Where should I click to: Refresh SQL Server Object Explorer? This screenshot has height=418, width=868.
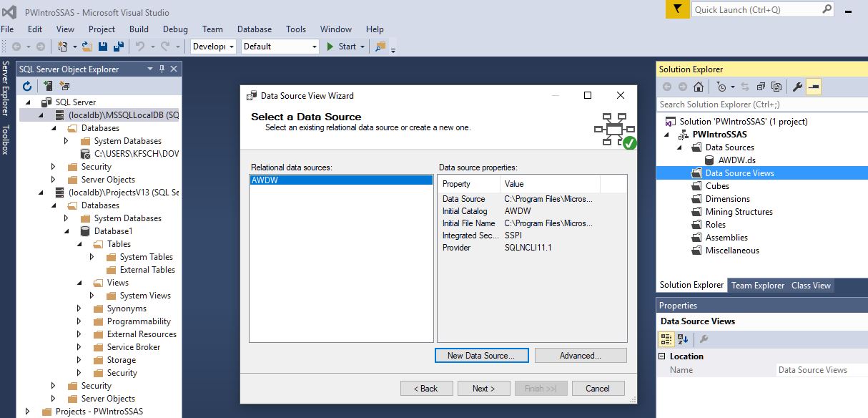[26, 85]
